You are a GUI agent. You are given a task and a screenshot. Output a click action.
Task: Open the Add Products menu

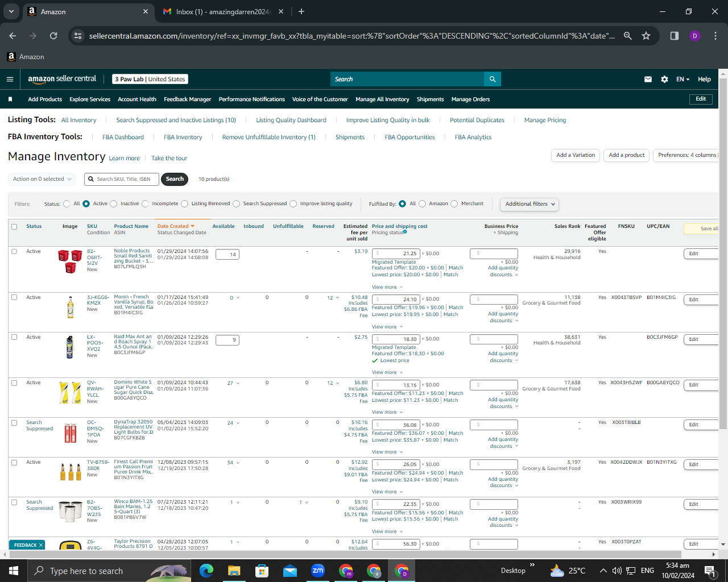pos(45,99)
